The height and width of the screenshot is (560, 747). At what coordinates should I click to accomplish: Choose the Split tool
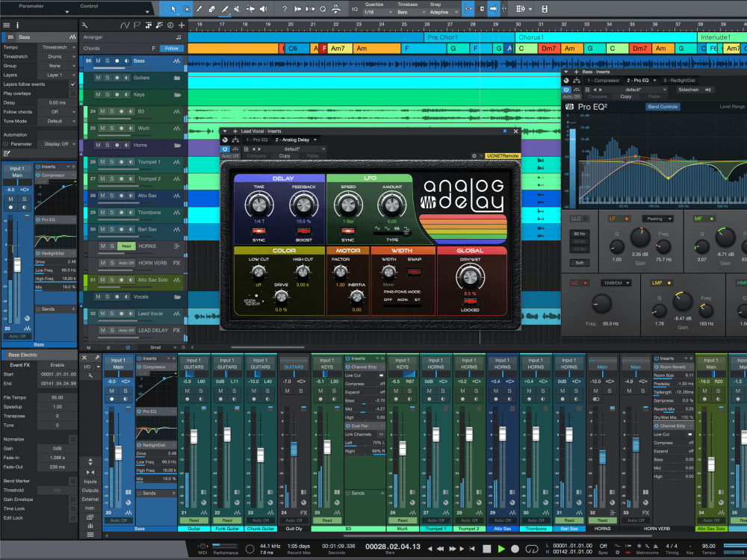click(x=199, y=8)
